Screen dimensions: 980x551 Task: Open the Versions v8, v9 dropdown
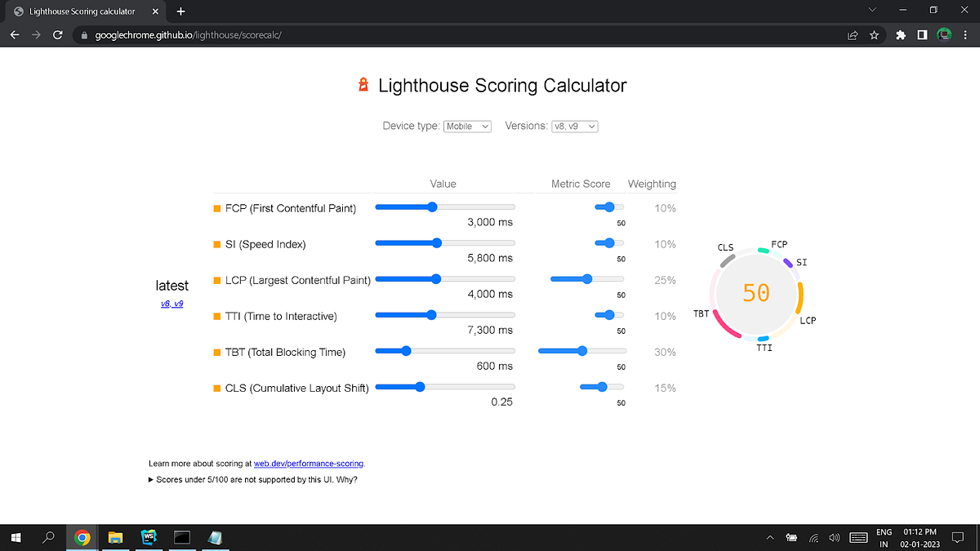[574, 126]
